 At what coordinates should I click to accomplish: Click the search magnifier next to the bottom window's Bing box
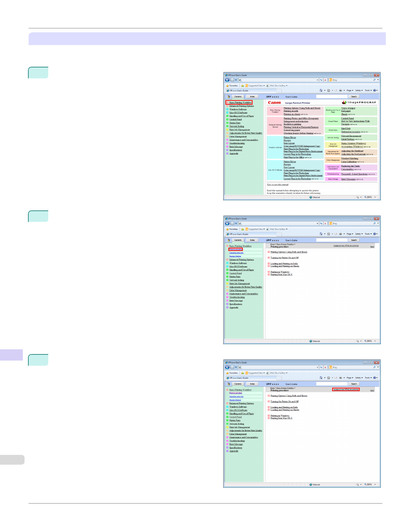pyautogui.click(x=374, y=367)
